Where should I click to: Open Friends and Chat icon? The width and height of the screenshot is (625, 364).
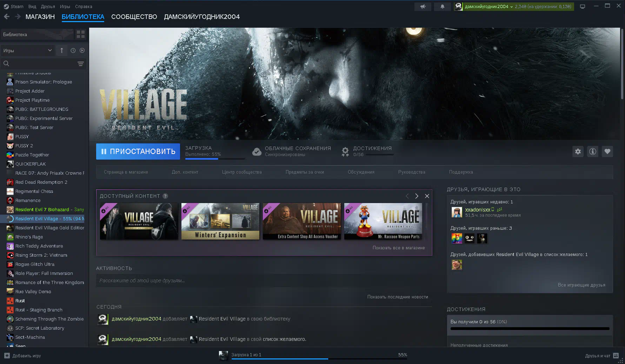coord(616,356)
